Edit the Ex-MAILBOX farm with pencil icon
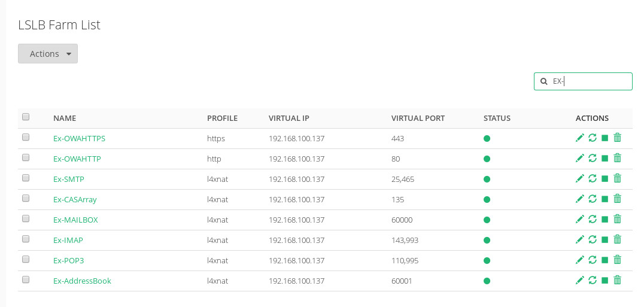 pyautogui.click(x=579, y=219)
